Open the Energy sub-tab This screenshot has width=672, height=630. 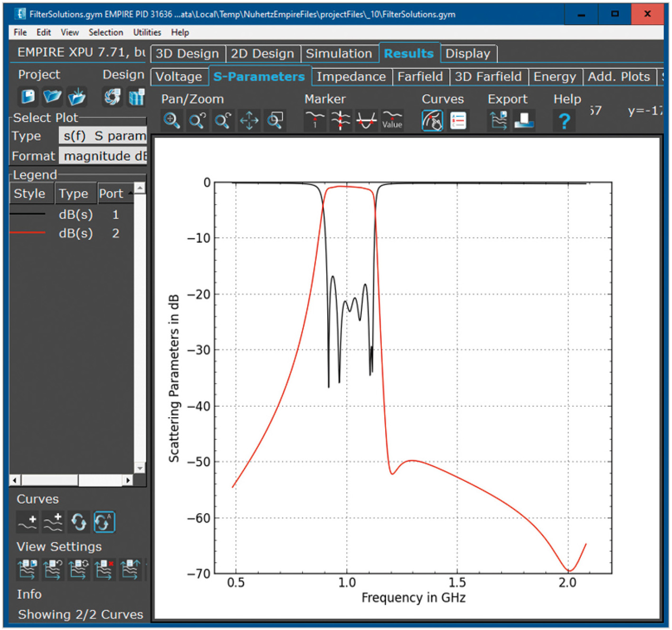point(555,77)
